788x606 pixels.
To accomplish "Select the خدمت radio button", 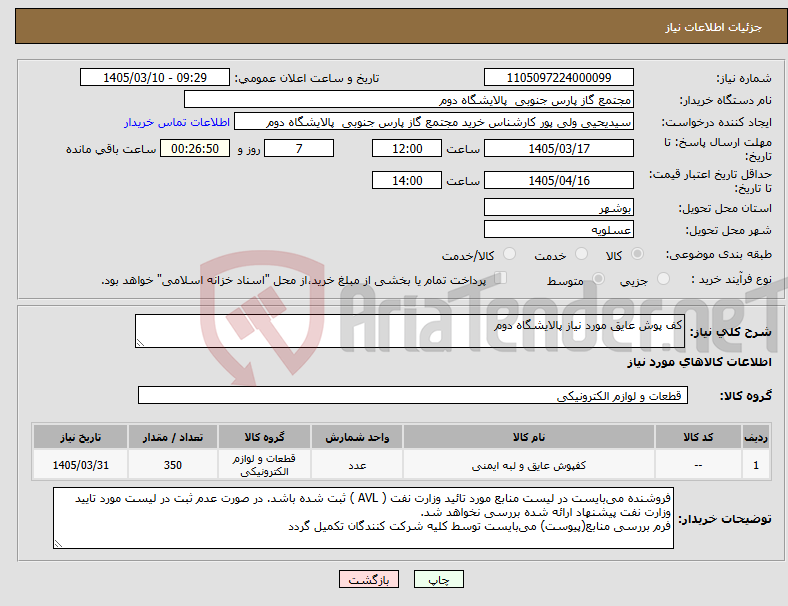I will [x=581, y=254].
